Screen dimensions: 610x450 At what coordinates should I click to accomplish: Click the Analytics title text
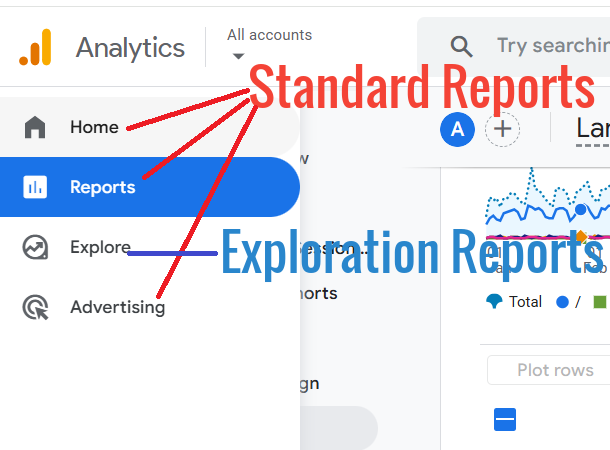(x=130, y=48)
